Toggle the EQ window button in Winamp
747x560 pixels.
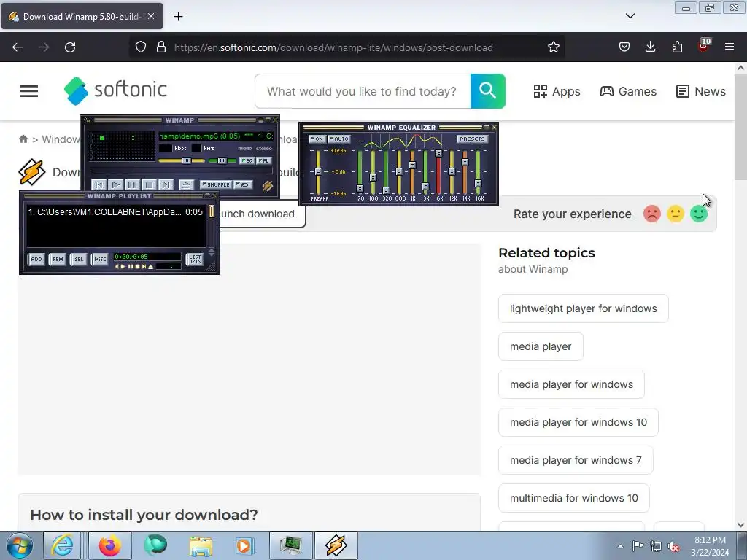pyautogui.click(x=247, y=161)
